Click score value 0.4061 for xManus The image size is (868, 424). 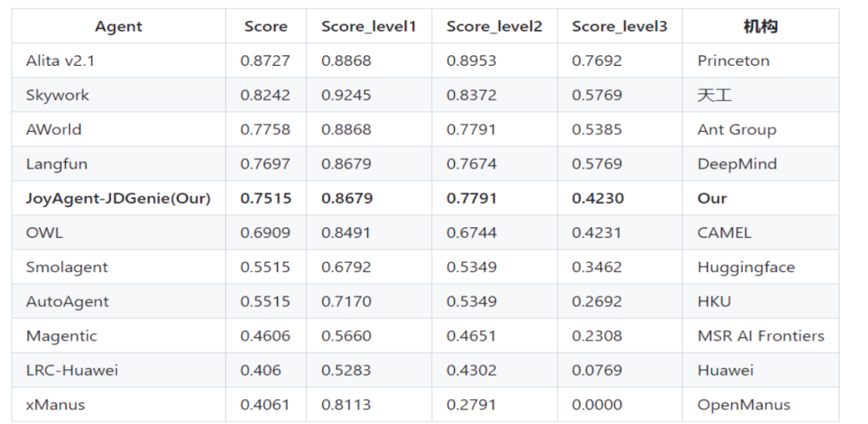coord(265,405)
